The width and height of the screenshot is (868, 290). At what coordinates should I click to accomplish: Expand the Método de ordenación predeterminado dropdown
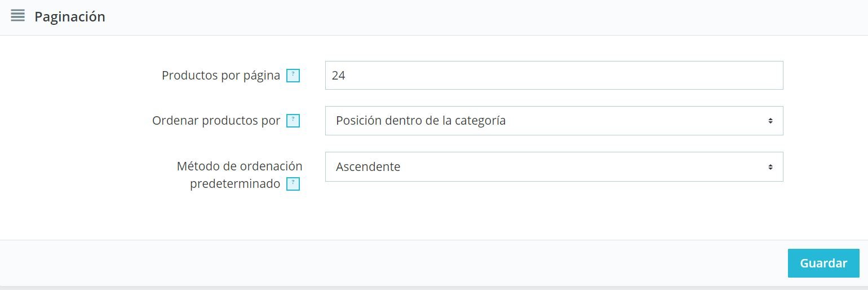tap(553, 167)
